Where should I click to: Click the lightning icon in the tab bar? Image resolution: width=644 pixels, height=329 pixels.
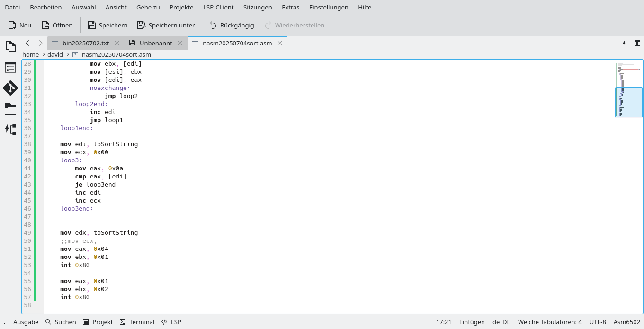pos(624,43)
